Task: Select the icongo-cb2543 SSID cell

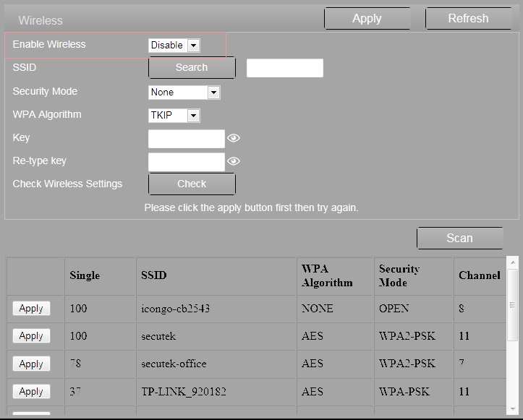Action: 216,309
